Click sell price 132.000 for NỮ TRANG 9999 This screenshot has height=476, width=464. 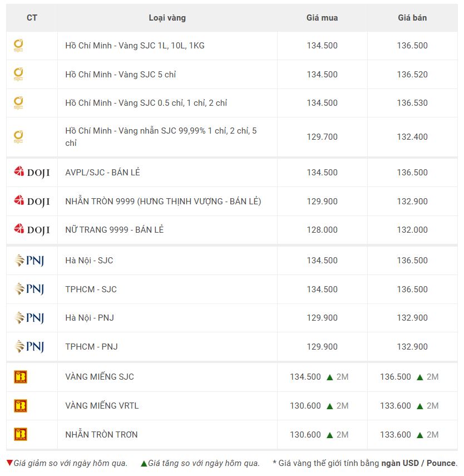[412, 230]
